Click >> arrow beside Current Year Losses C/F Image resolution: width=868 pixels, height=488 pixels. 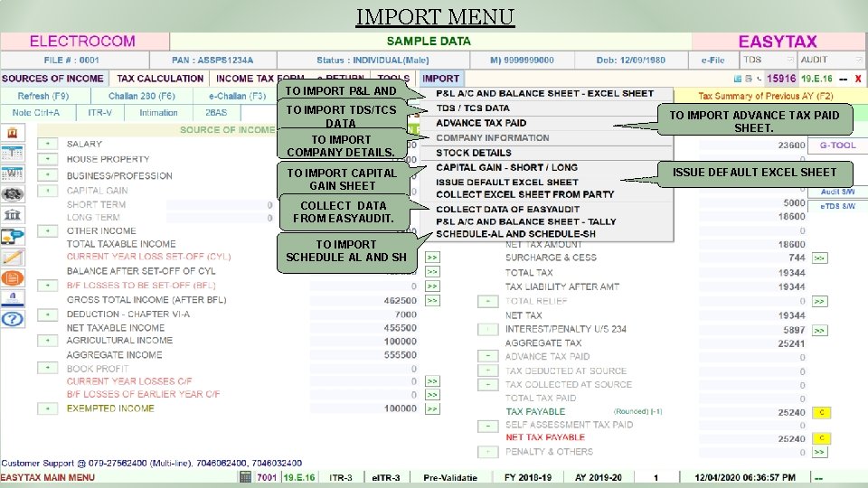[432, 381]
